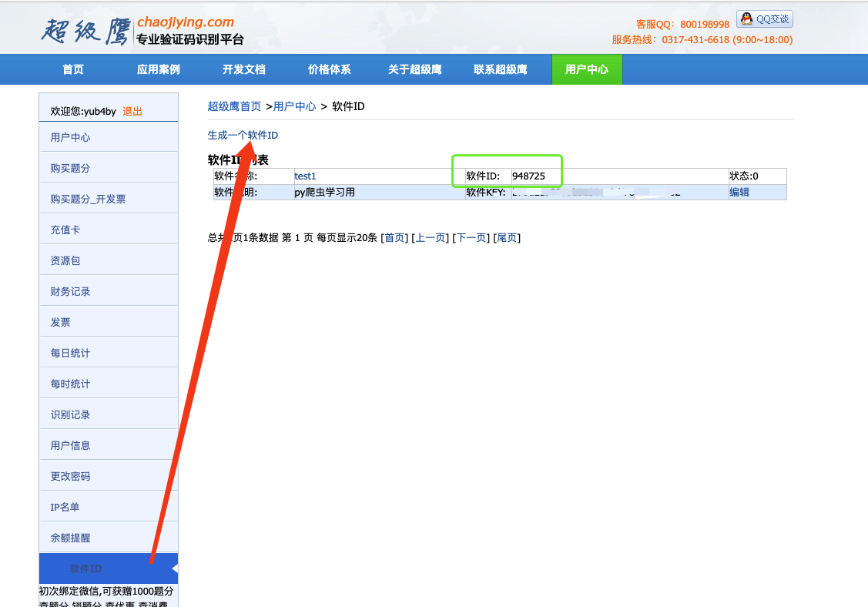Viewport: 868px width, 607px height.
Task: Open 价格体系 navigation item
Action: pyautogui.click(x=330, y=69)
